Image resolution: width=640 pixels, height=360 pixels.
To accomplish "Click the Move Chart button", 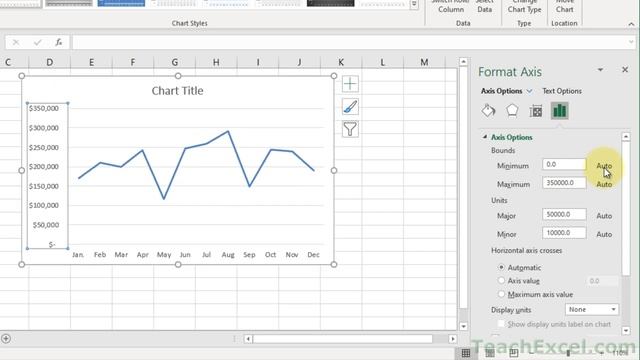I will [564, 7].
